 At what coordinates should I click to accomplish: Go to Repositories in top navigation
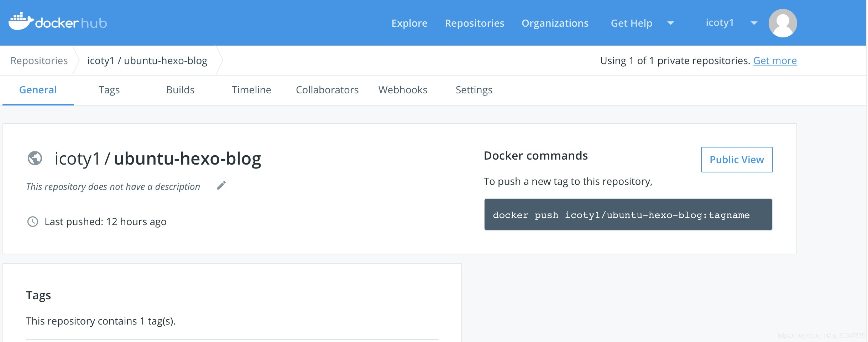point(475,23)
